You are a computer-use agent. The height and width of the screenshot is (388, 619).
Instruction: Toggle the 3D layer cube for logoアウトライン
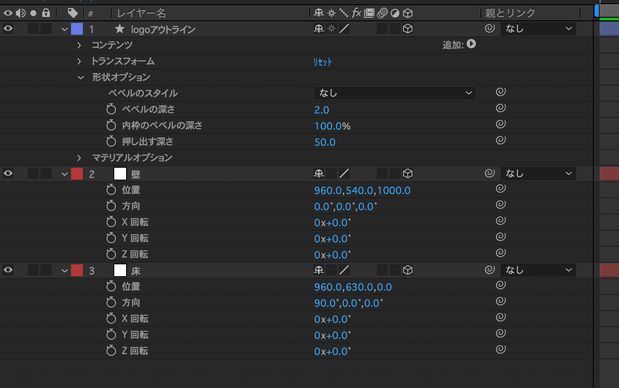[408, 28]
